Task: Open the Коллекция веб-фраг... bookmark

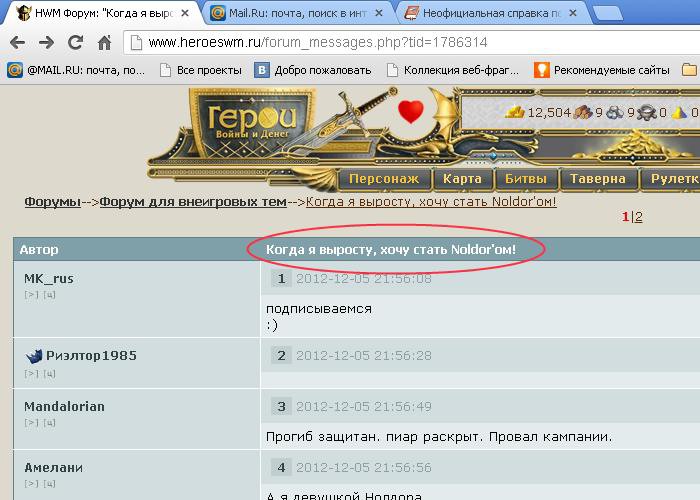Action: [x=453, y=70]
